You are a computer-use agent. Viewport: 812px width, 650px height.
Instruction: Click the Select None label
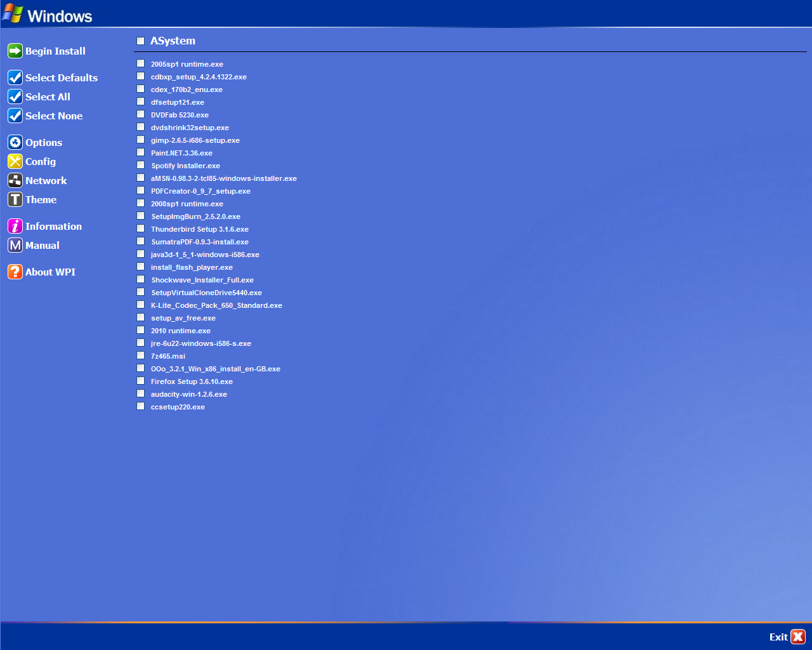coord(54,116)
